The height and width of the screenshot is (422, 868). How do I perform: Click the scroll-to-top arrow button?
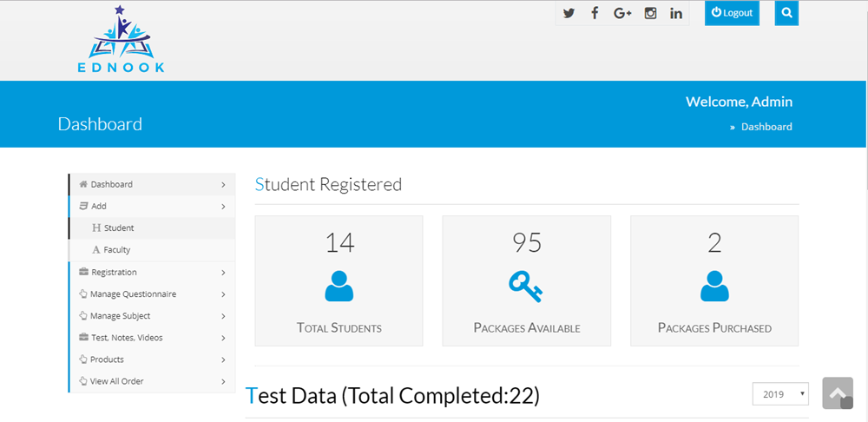tap(838, 393)
